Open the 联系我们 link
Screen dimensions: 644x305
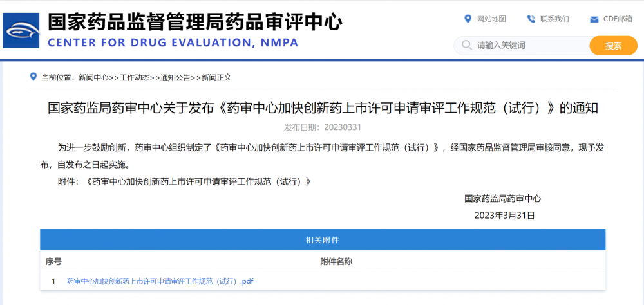(x=554, y=19)
